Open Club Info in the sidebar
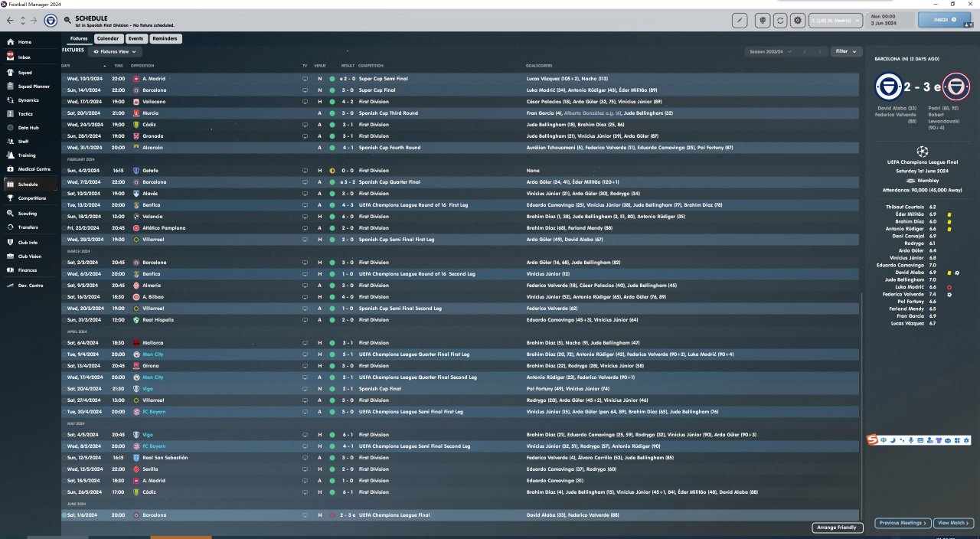The image size is (980, 539). point(28,243)
